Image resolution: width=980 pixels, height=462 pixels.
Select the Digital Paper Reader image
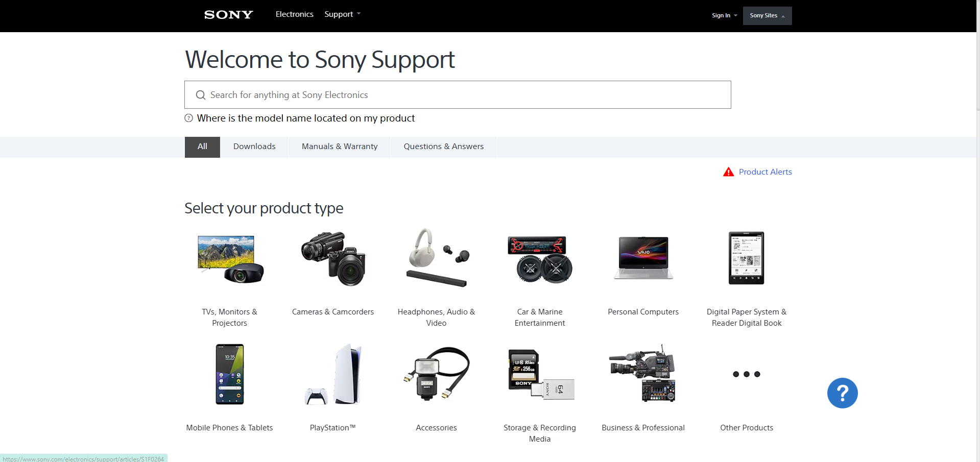click(746, 258)
